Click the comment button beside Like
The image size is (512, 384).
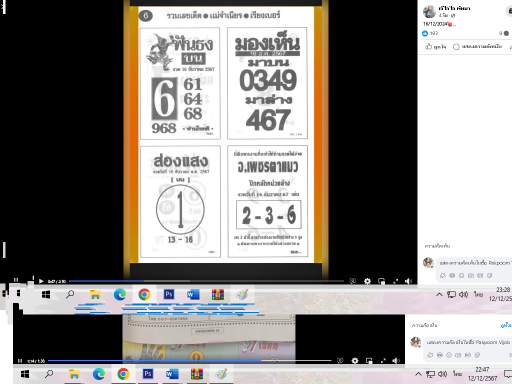(477, 47)
